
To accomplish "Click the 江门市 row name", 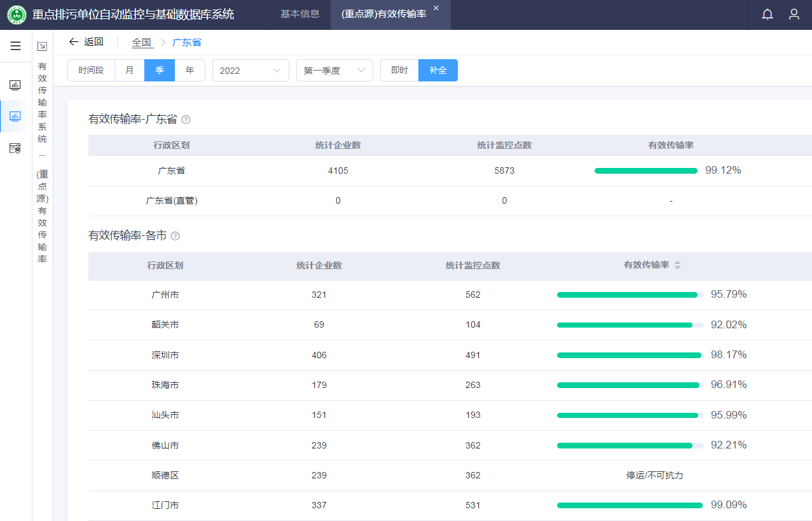I will 165,505.
